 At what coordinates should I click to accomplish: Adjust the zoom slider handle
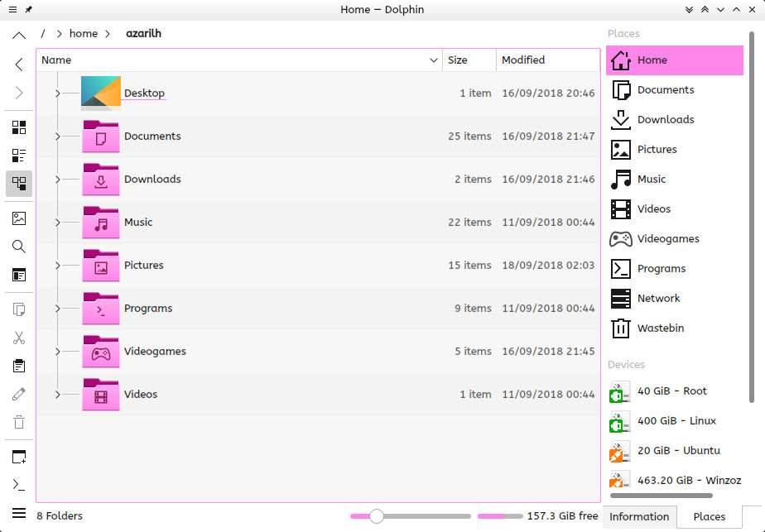click(x=376, y=516)
